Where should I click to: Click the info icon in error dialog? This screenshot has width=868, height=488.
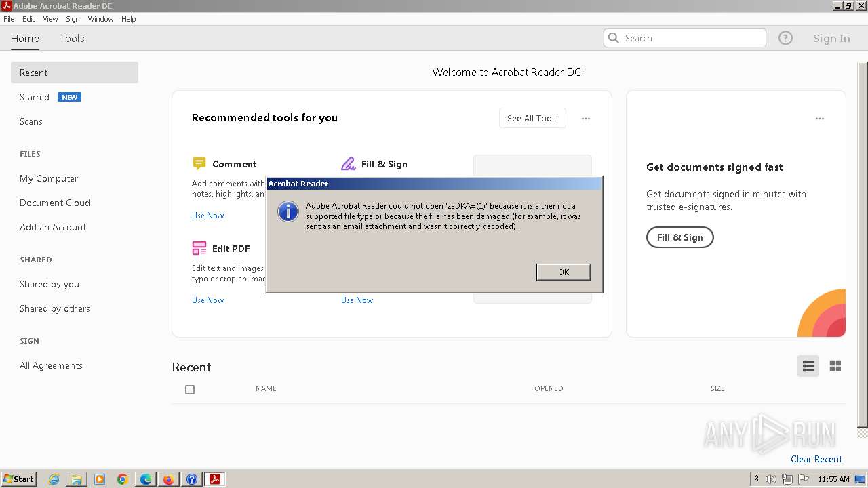[288, 211]
